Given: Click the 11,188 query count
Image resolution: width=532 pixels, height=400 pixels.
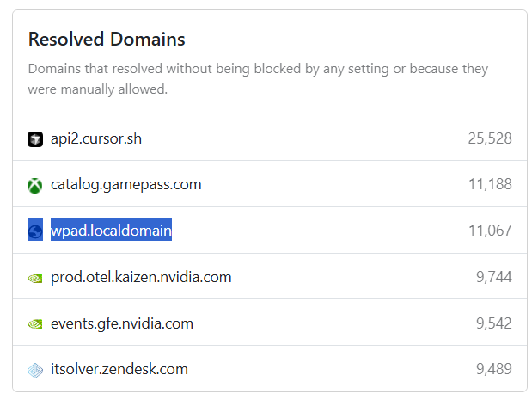Looking at the screenshot, I should 490,184.
